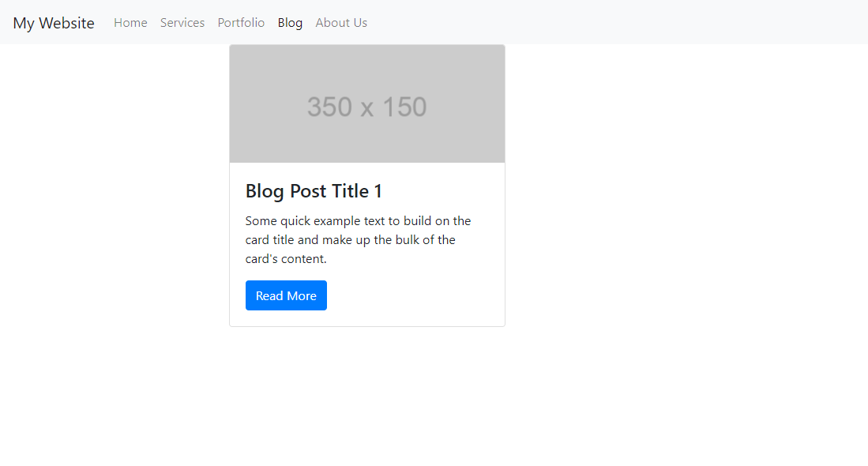This screenshot has width=868, height=466.
Task: Click the My Website brand logo
Action: pyautogui.click(x=54, y=23)
